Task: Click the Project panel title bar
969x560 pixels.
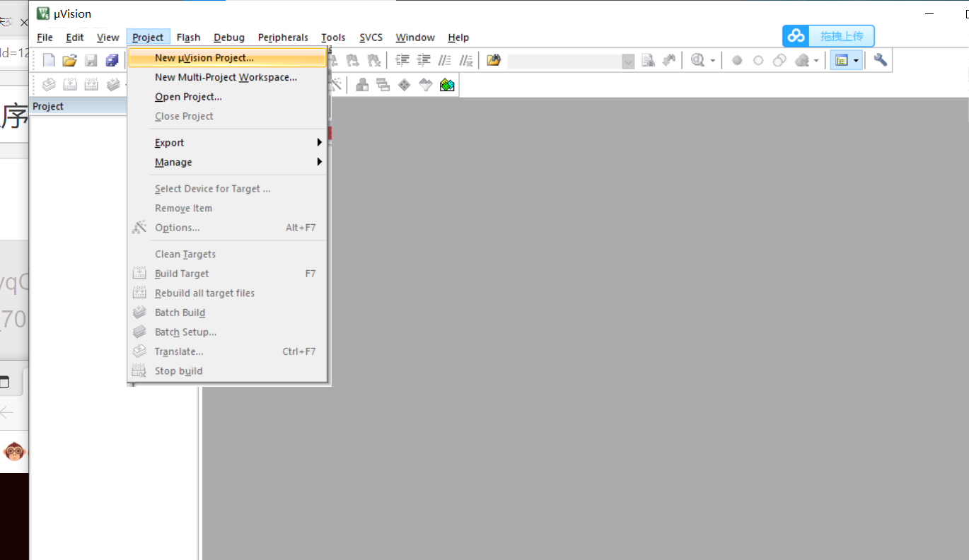Action: pos(78,106)
